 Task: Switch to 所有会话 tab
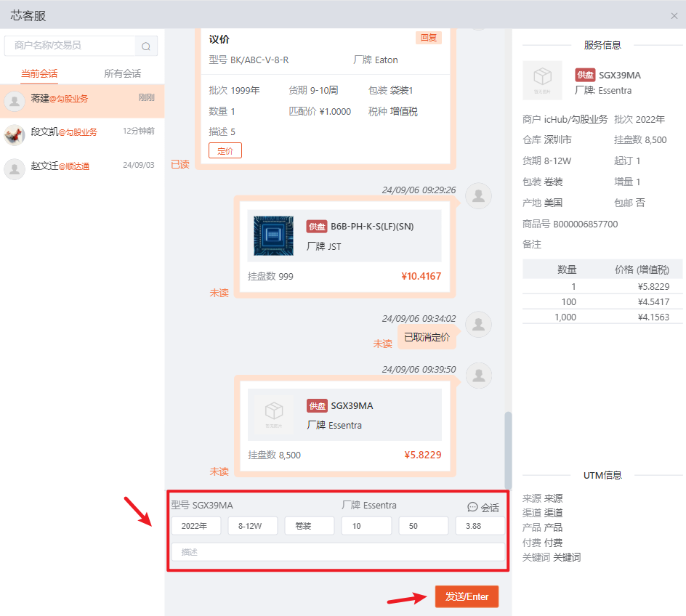[x=122, y=73]
